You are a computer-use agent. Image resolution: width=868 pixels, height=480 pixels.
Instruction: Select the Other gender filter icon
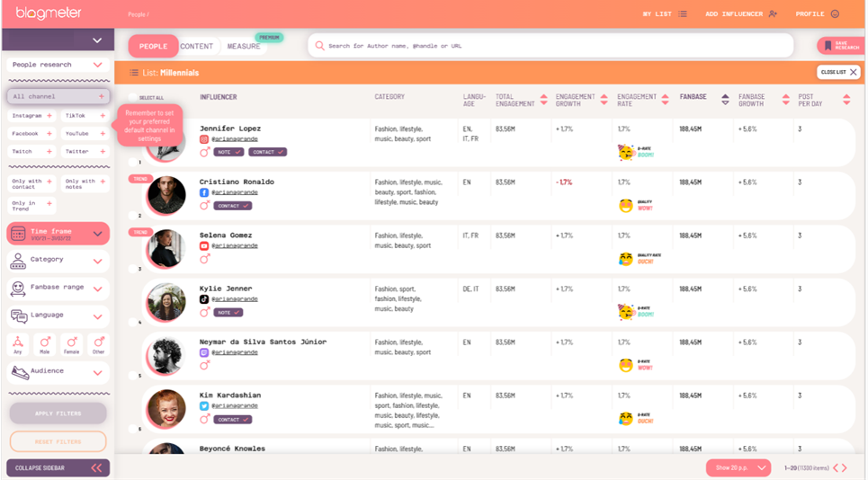[x=99, y=344]
